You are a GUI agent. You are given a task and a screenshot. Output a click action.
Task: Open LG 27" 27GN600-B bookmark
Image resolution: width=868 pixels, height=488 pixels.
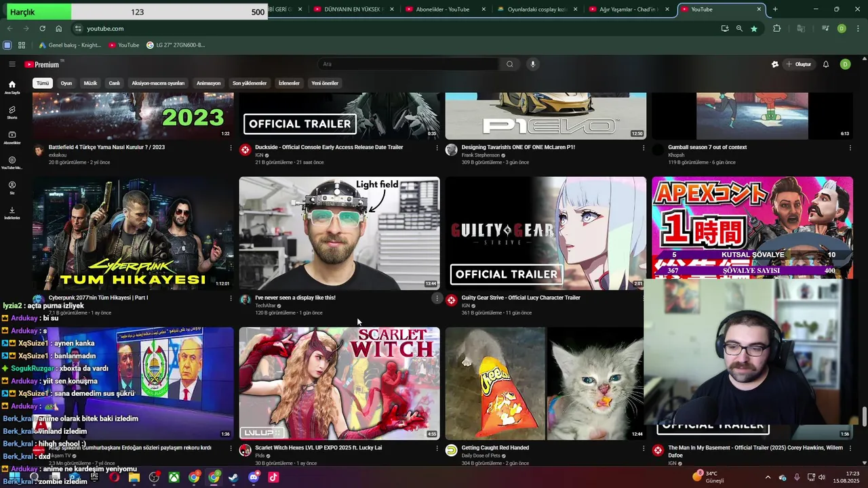click(175, 45)
